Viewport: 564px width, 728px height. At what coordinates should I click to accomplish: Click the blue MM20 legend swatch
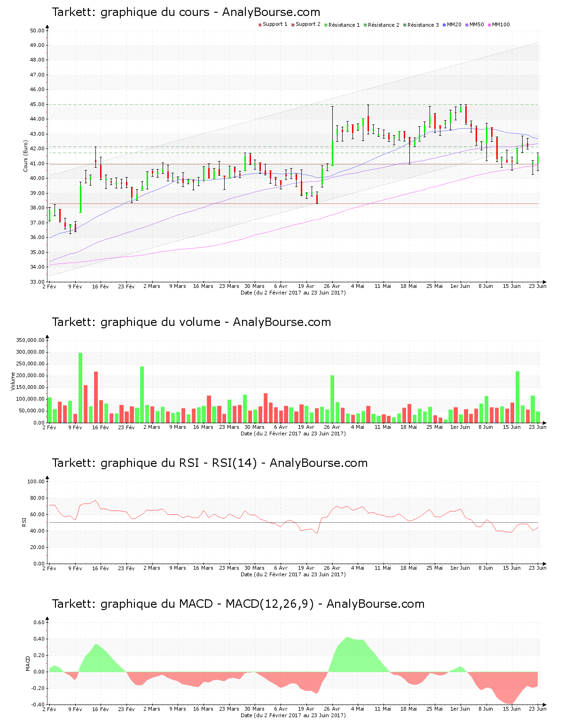click(444, 25)
